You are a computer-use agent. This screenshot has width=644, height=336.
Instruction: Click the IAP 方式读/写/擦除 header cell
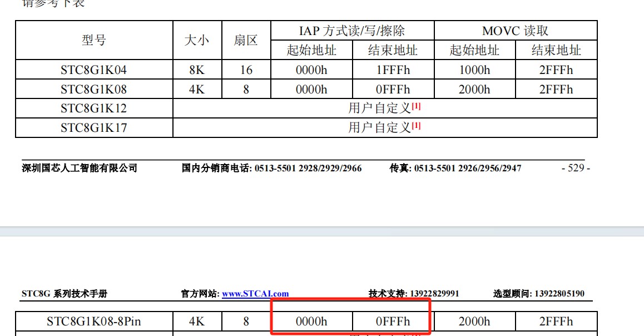pos(352,31)
